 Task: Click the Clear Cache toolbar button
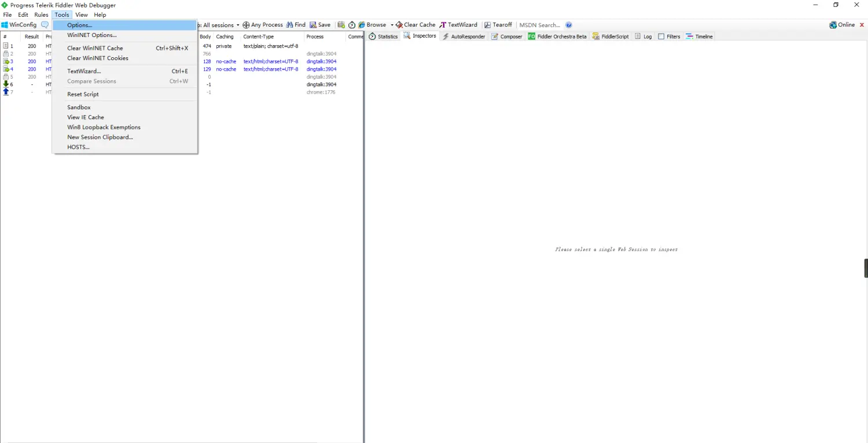tap(415, 25)
